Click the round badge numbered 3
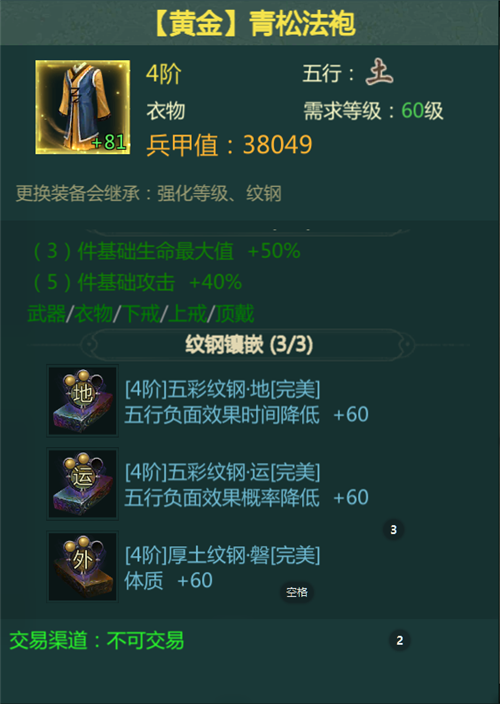Image resolution: width=500 pixels, height=704 pixels. coord(394,530)
